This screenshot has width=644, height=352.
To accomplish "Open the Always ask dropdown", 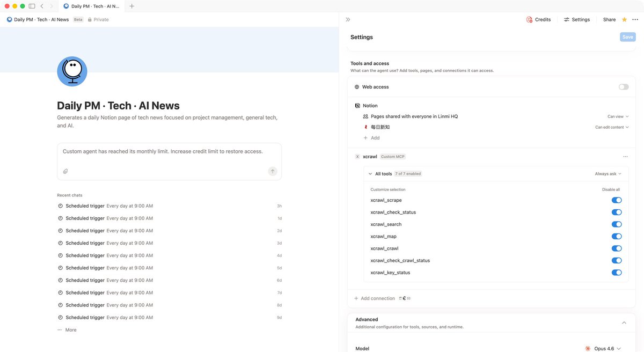I will (609, 174).
